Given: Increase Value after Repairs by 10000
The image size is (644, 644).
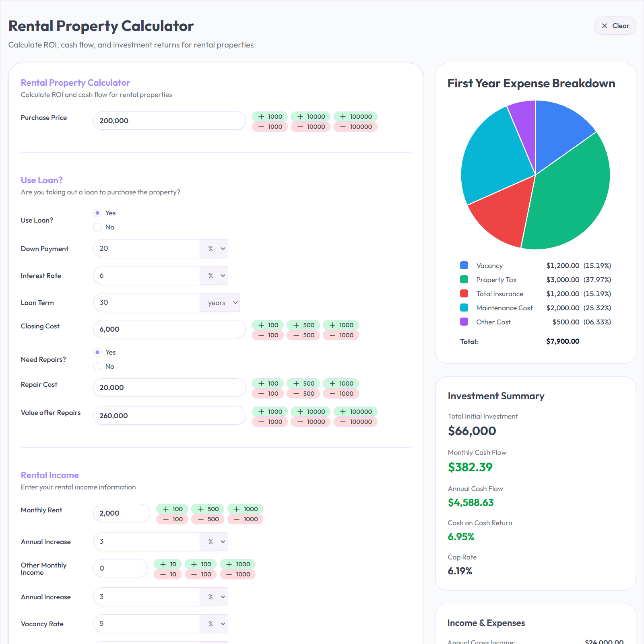Looking at the screenshot, I should pyautogui.click(x=310, y=411).
